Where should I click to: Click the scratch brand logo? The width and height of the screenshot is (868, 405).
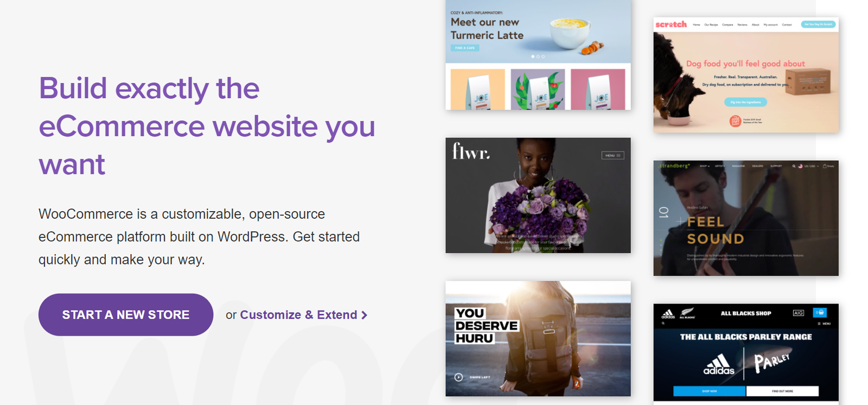click(x=671, y=24)
